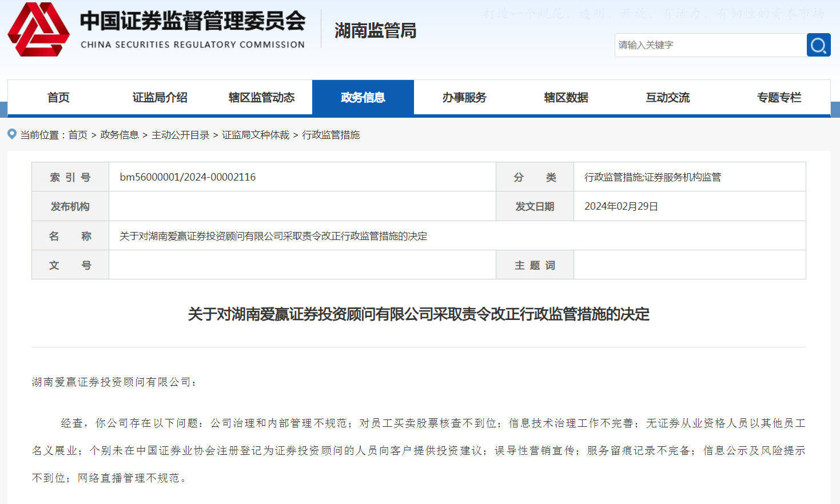Go to the 办事服务 tab
840x504 pixels.
point(464,98)
